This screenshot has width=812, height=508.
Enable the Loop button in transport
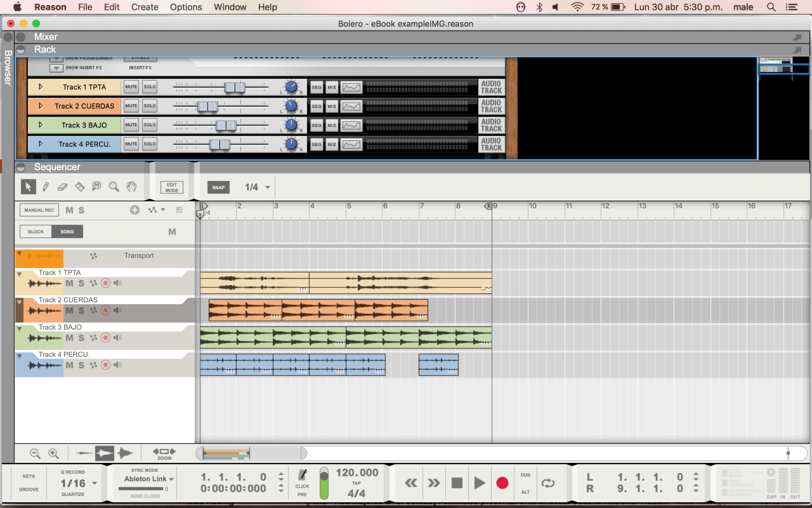tap(548, 483)
